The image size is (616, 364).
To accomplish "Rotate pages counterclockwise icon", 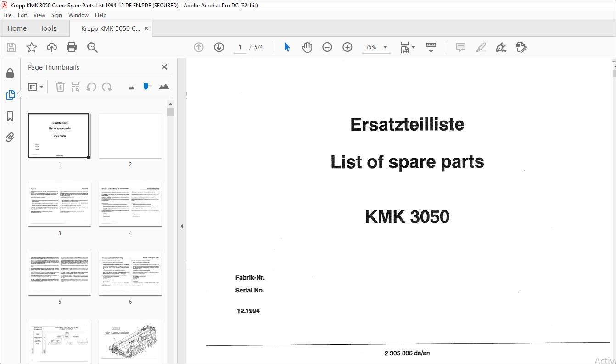I will tap(91, 87).
